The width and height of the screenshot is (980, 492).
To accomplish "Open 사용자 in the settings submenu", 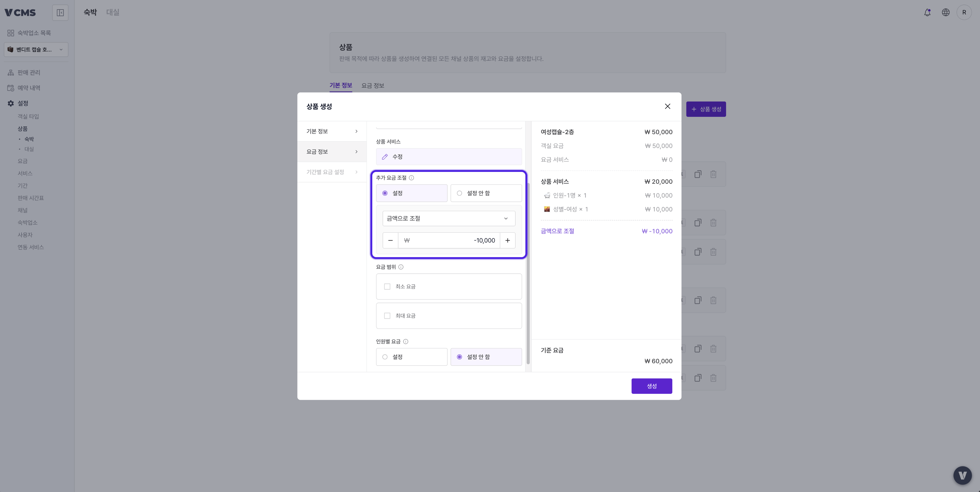I will pos(25,235).
